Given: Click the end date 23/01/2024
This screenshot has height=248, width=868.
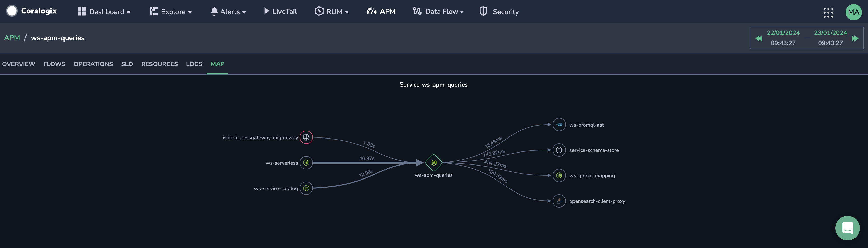Looking at the screenshot, I should pos(830,33).
